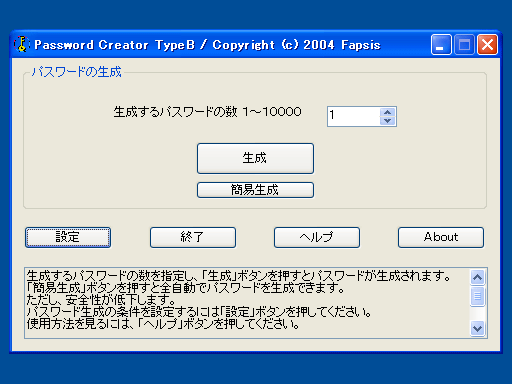Click the description box scroll down arrow

(x=478, y=329)
